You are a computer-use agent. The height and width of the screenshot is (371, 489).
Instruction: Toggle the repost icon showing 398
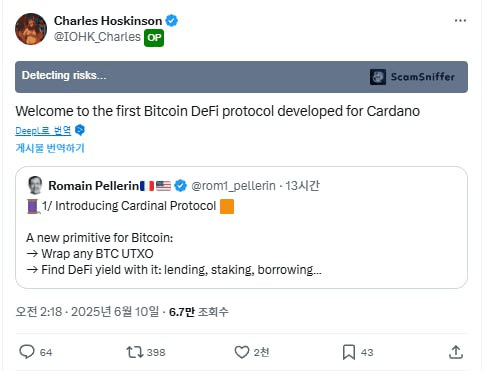135,352
